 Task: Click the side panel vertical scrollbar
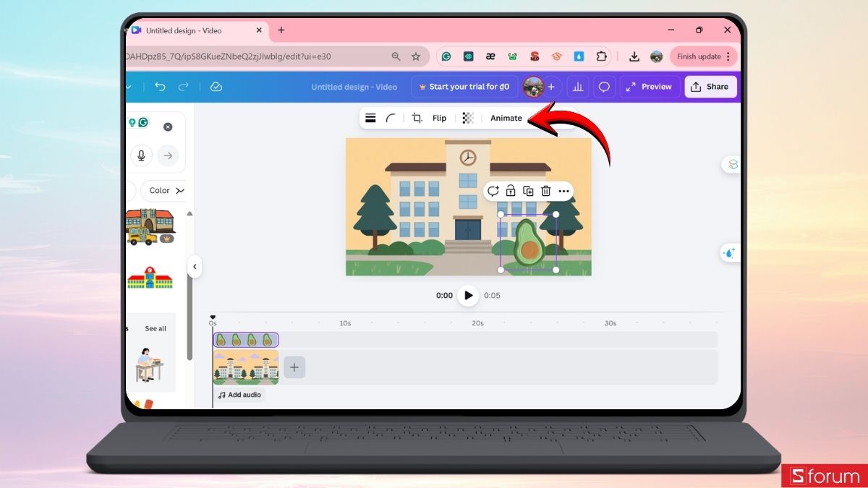[190, 286]
